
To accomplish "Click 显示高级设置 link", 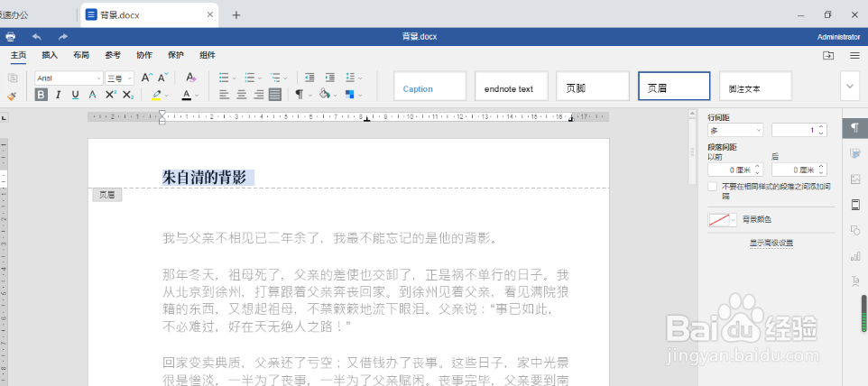I will point(771,243).
